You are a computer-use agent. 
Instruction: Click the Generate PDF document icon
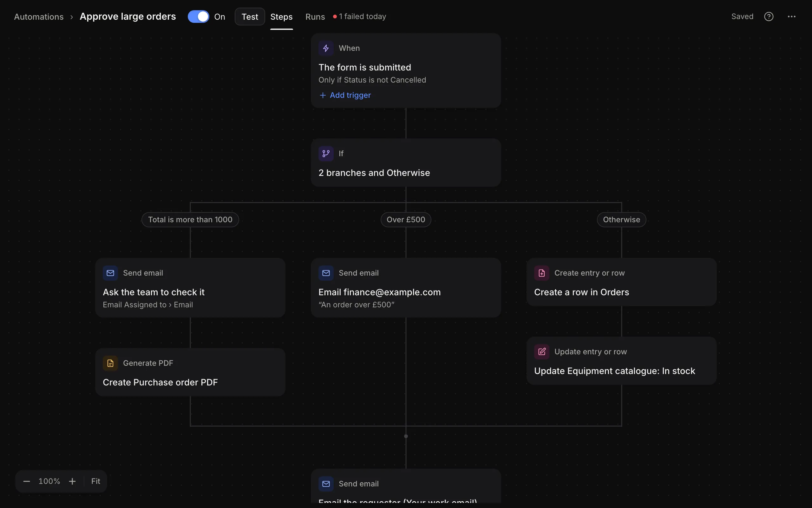click(x=110, y=363)
